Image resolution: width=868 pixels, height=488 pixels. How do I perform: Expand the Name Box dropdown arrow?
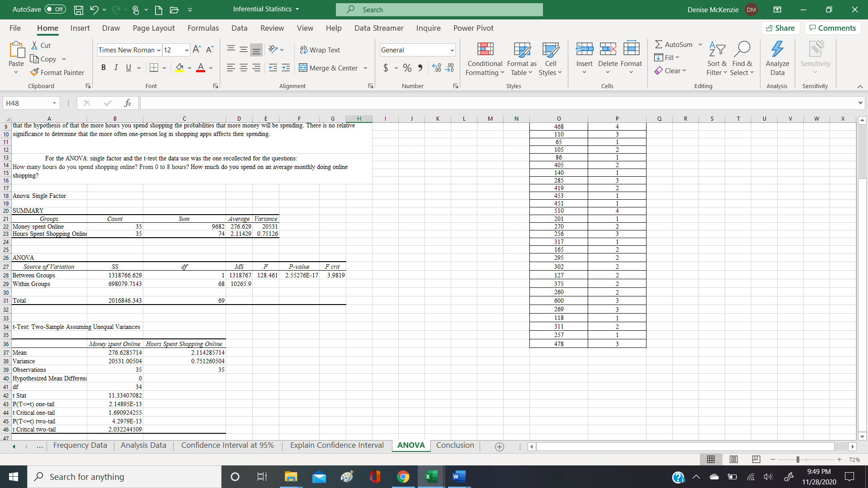(x=54, y=103)
